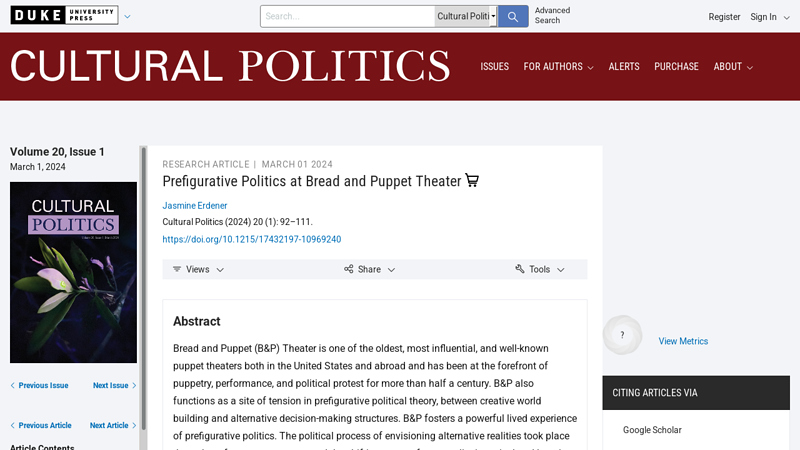Open the Duke University Press logo
Screen dimensions: 800x450
pyautogui.click(x=64, y=15)
